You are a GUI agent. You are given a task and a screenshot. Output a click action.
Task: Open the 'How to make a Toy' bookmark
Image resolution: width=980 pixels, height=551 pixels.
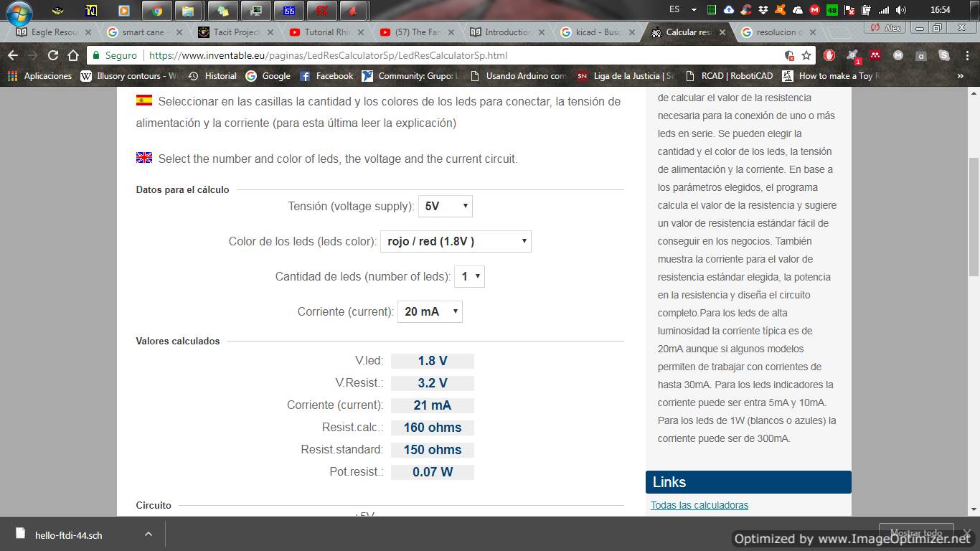pyautogui.click(x=831, y=75)
